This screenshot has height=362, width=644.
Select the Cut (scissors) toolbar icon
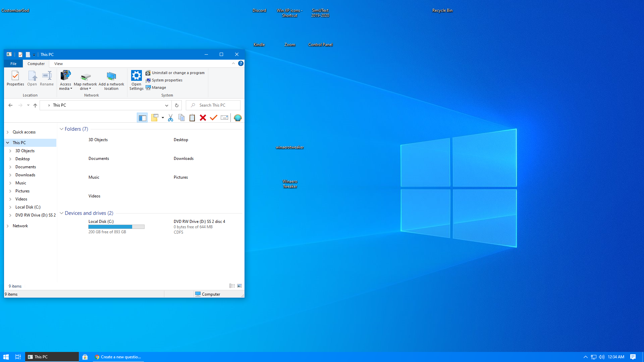click(x=170, y=118)
